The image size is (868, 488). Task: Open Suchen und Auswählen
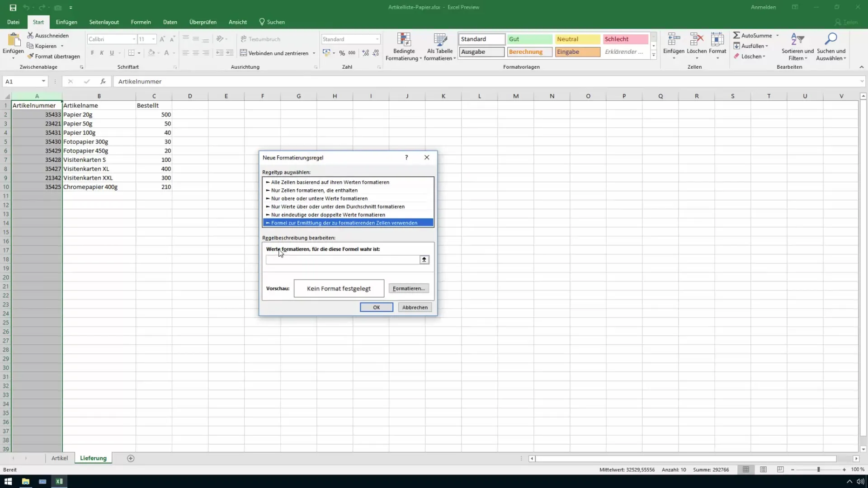click(831, 47)
